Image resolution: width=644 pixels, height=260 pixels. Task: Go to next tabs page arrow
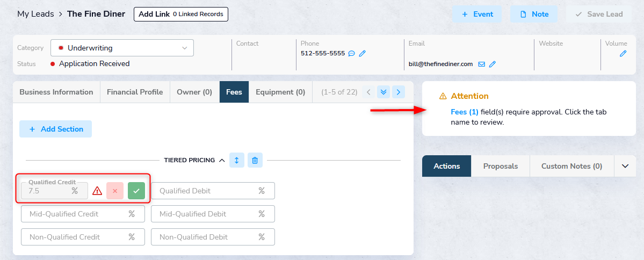[x=398, y=92]
